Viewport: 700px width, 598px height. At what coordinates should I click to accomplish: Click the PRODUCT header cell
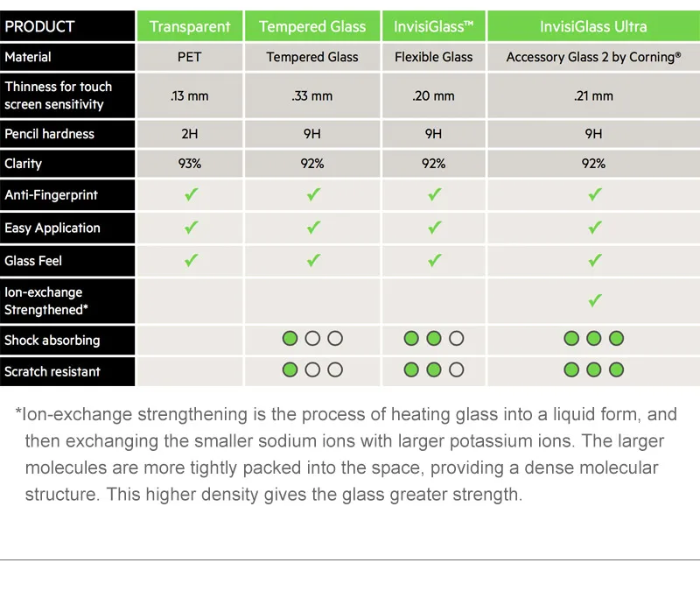pos(67,26)
